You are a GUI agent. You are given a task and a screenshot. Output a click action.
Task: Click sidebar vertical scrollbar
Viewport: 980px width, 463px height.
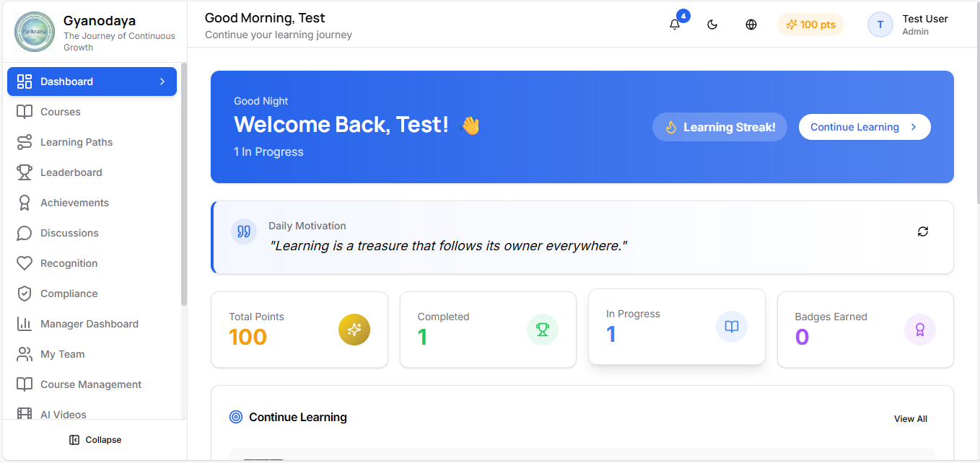tap(184, 184)
